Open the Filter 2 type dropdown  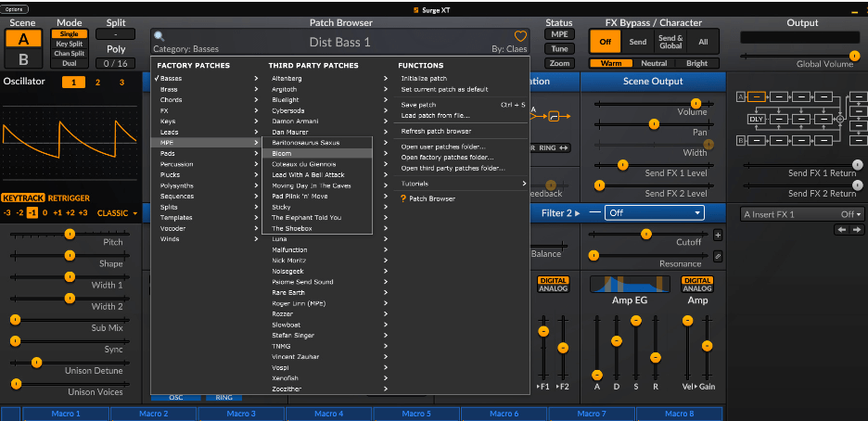654,212
